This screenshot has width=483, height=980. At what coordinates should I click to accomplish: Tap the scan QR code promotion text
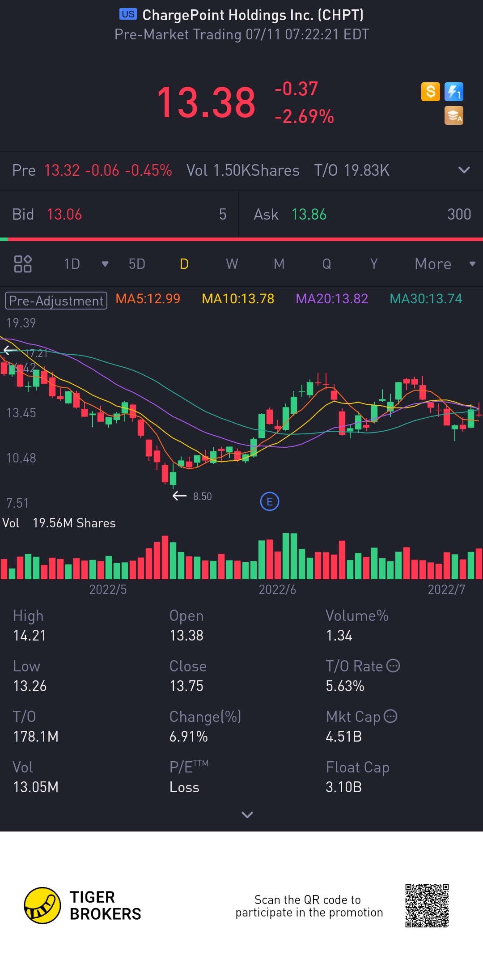[309, 906]
